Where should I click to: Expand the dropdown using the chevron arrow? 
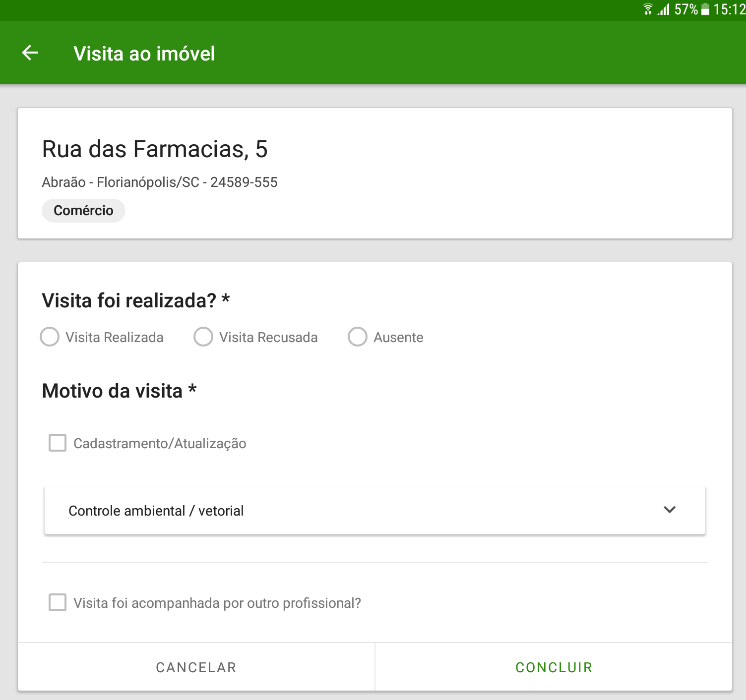670,510
